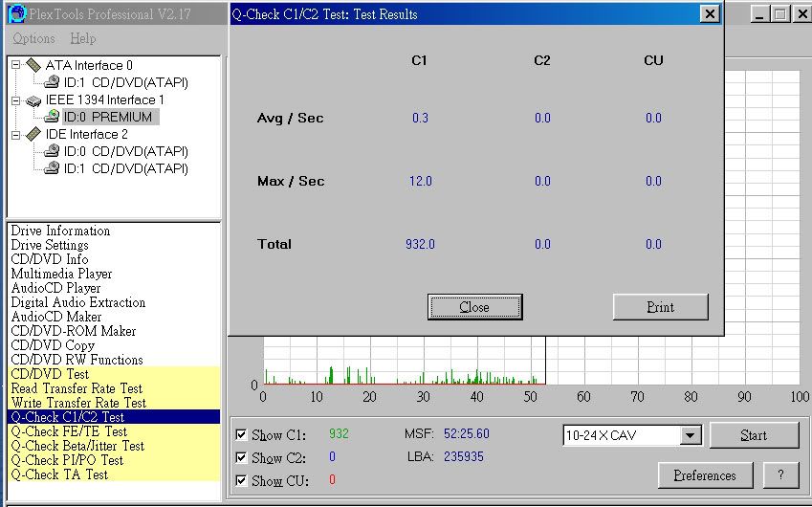This screenshot has width=812, height=507.
Task: Click ID:1 CD/DVD drive icon under IDE Interface 2
Action: click(x=52, y=167)
